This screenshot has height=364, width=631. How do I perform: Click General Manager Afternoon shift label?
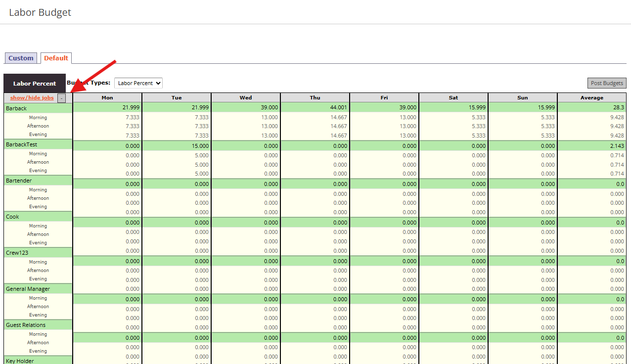[x=38, y=307]
